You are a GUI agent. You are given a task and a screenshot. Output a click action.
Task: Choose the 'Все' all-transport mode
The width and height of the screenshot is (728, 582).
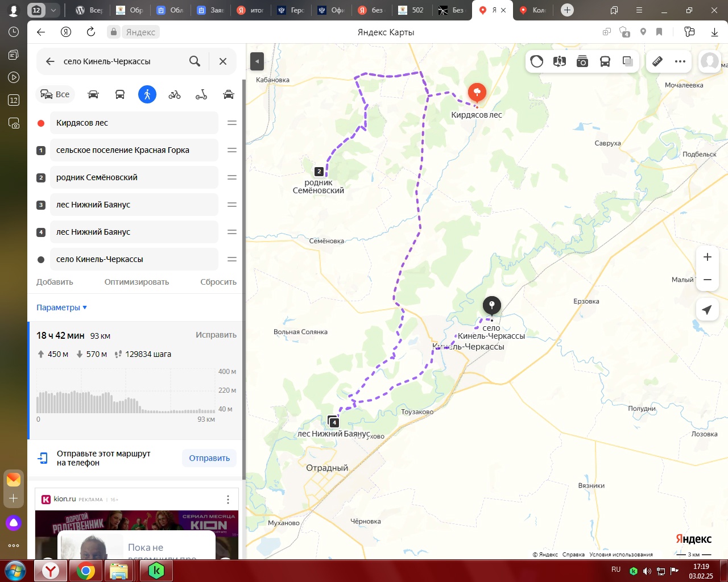click(55, 94)
